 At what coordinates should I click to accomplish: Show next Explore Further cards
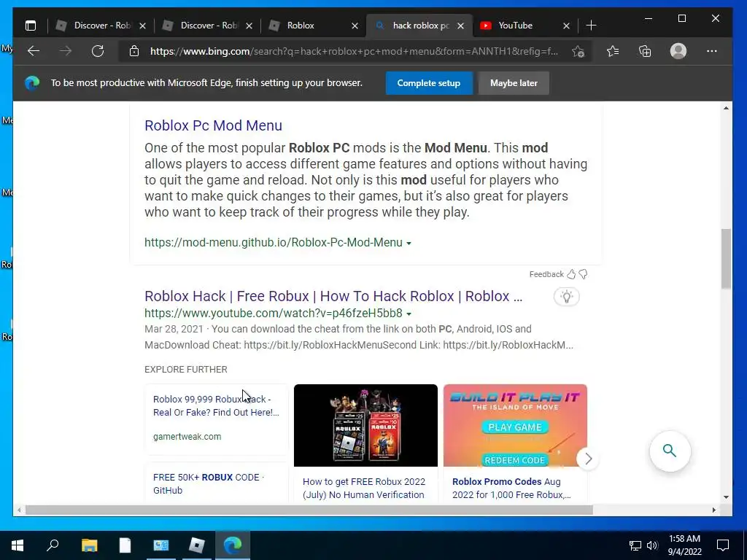point(588,459)
